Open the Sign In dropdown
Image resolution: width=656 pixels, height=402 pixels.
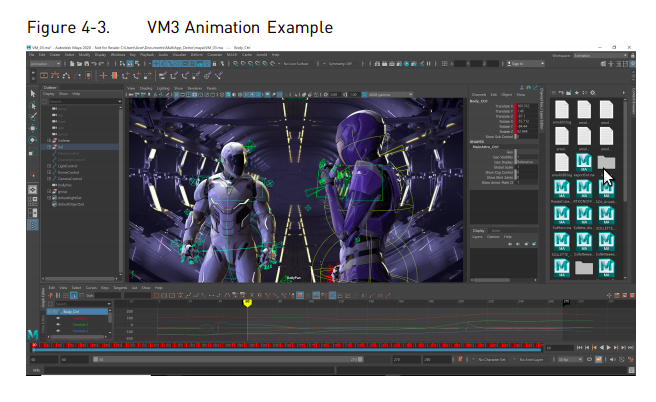[x=525, y=64]
